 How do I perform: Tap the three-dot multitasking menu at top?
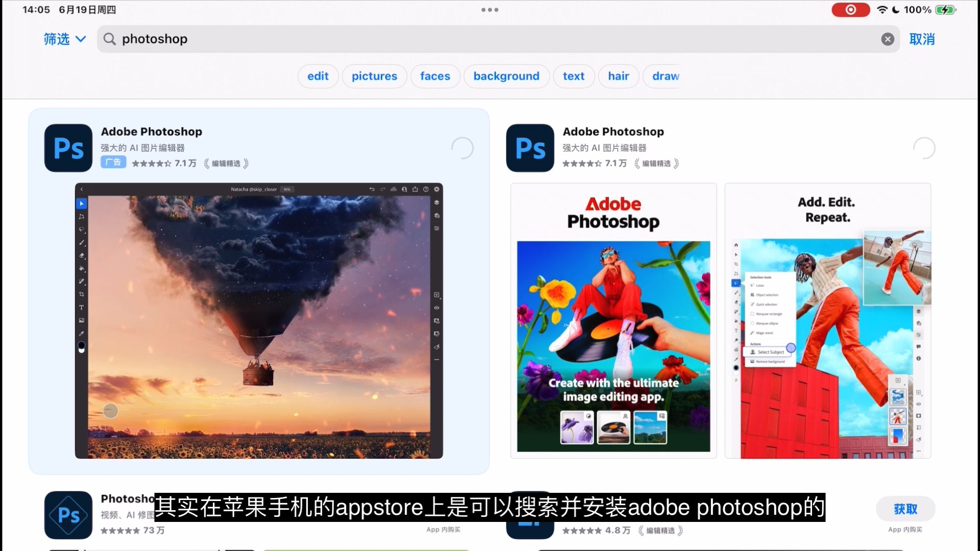(489, 10)
